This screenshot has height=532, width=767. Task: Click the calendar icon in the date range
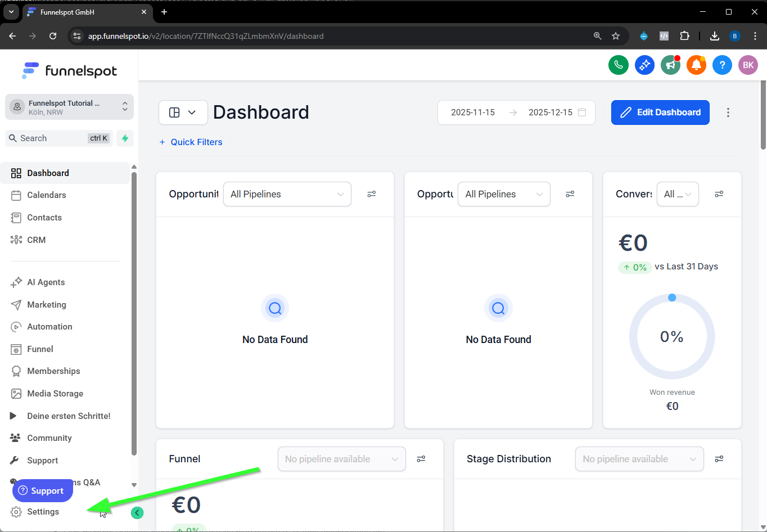point(582,112)
